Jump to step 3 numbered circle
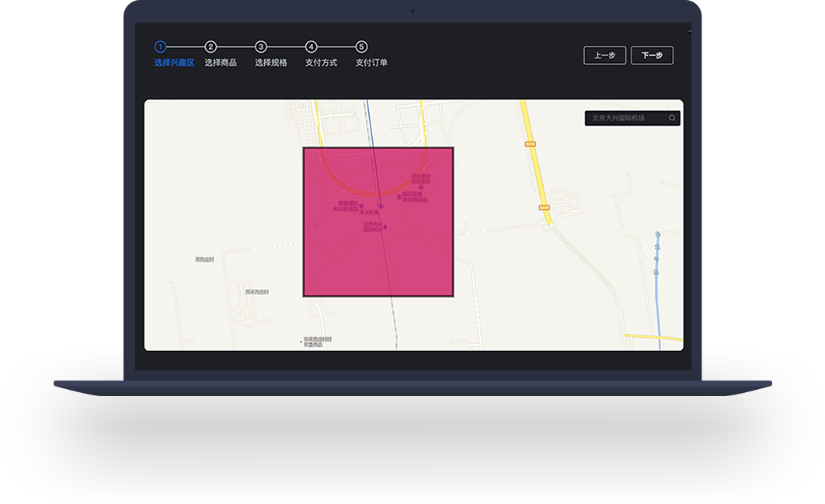This screenshot has width=825, height=504. point(261,47)
